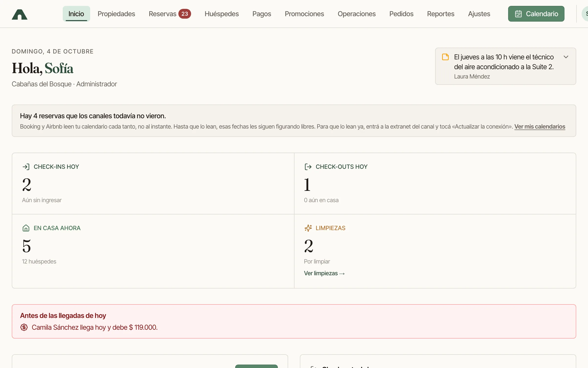Click 'Aún sin ingresar' under check-ins
Viewport: 588px width, 368px height.
click(42, 200)
